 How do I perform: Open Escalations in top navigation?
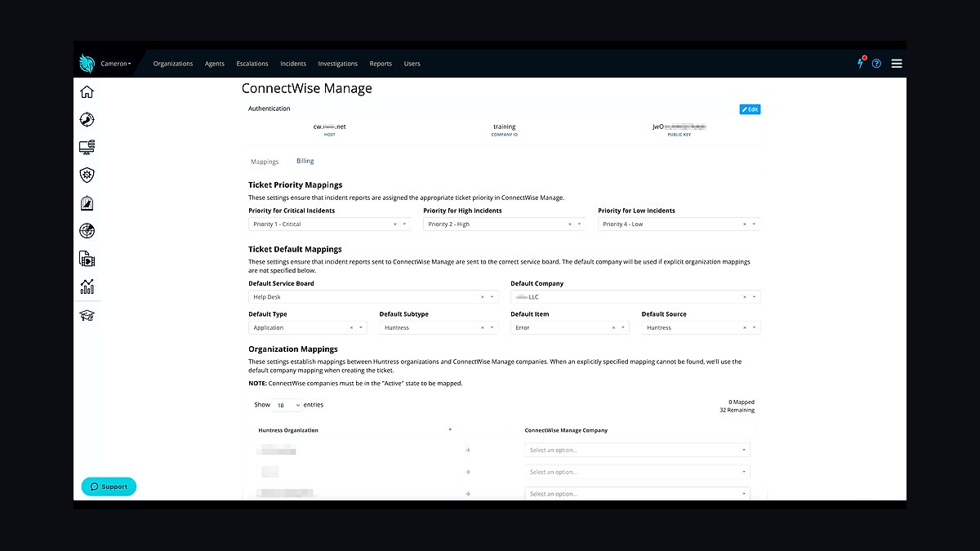click(x=252, y=64)
